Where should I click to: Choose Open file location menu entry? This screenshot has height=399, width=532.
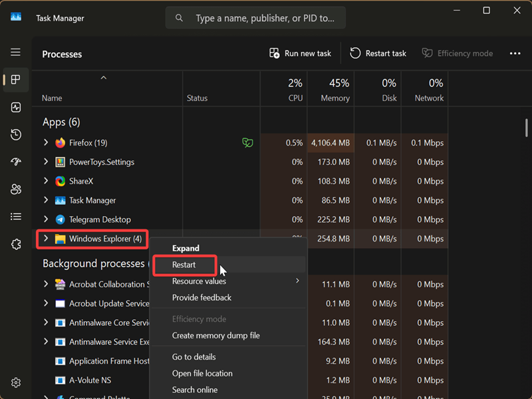click(202, 373)
